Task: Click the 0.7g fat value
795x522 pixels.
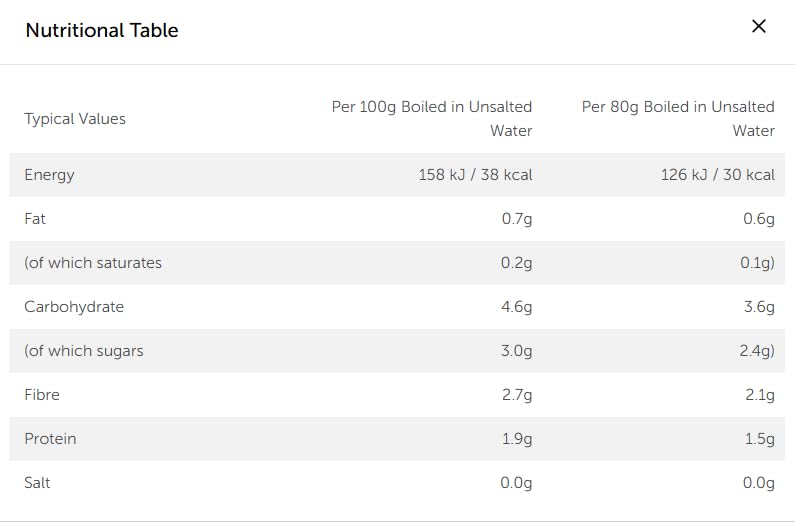Action: tap(517, 219)
